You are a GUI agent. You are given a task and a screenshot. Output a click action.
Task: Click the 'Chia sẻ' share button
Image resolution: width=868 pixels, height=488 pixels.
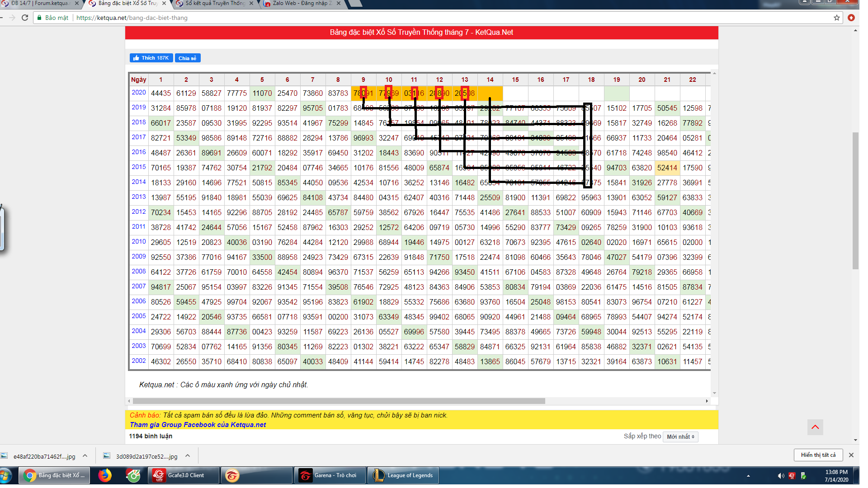click(187, 58)
